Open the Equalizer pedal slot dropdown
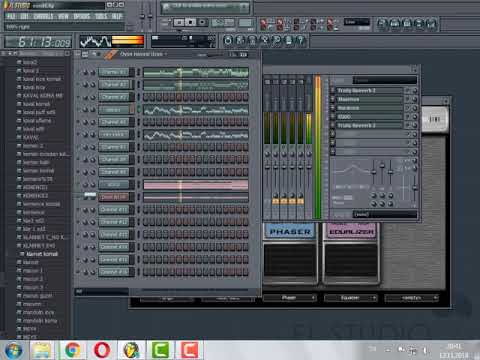480x360 pixels. (x=351, y=298)
